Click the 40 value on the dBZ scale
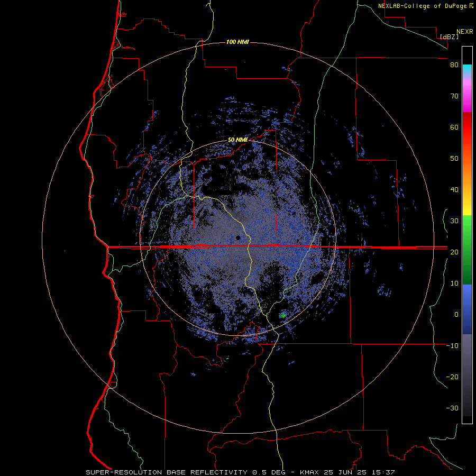 [454, 190]
